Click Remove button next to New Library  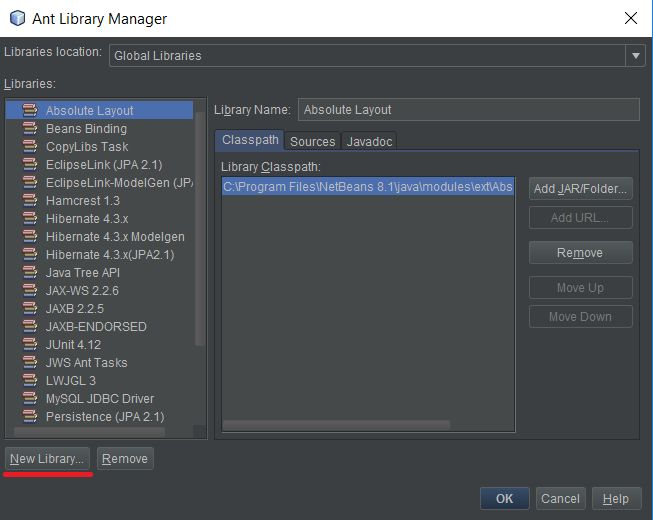[x=125, y=458]
